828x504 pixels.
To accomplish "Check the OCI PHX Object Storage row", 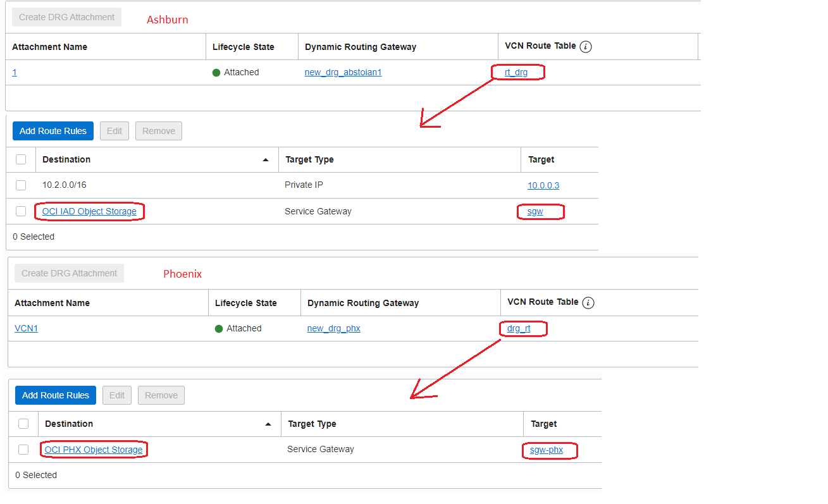I will [x=23, y=450].
